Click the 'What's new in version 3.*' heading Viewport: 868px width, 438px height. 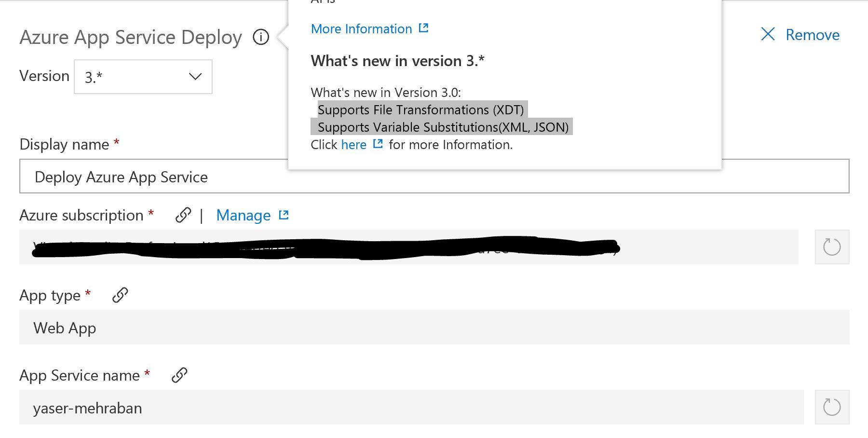[x=397, y=61]
